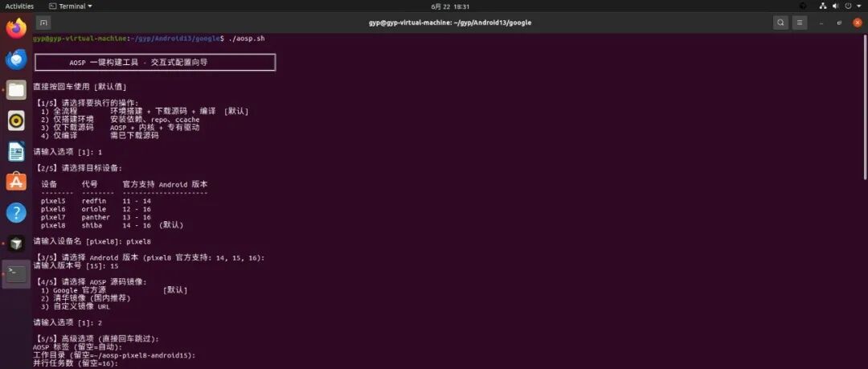Click the Terminal icon in the dock
Image resolution: width=868 pixels, height=369 pixels.
point(17,273)
